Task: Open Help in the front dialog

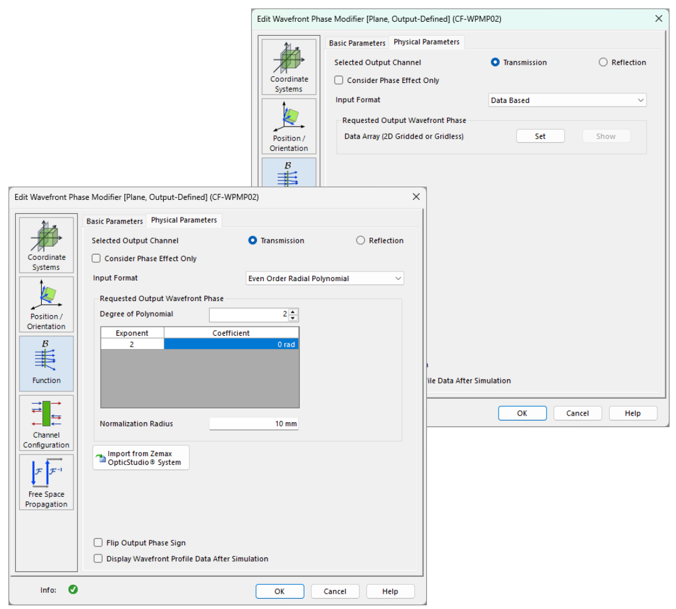Action: pos(390,591)
